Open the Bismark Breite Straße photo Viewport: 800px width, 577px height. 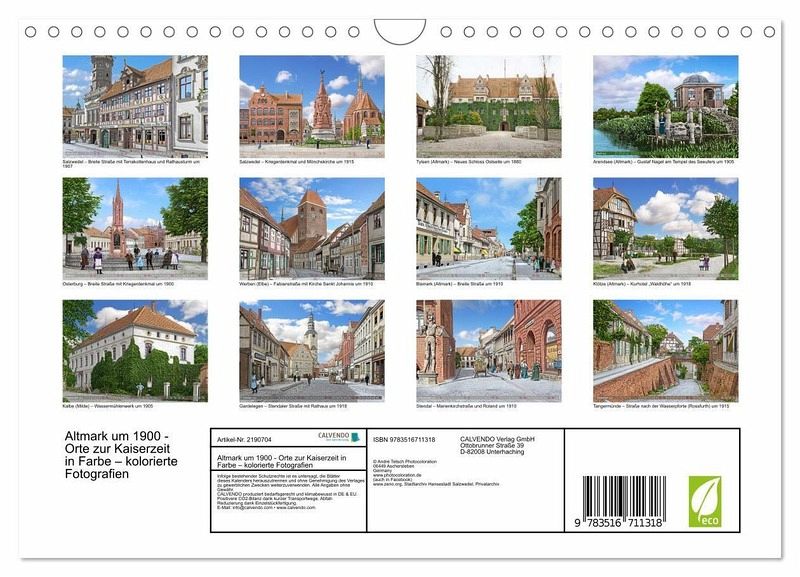(x=489, y=229)
